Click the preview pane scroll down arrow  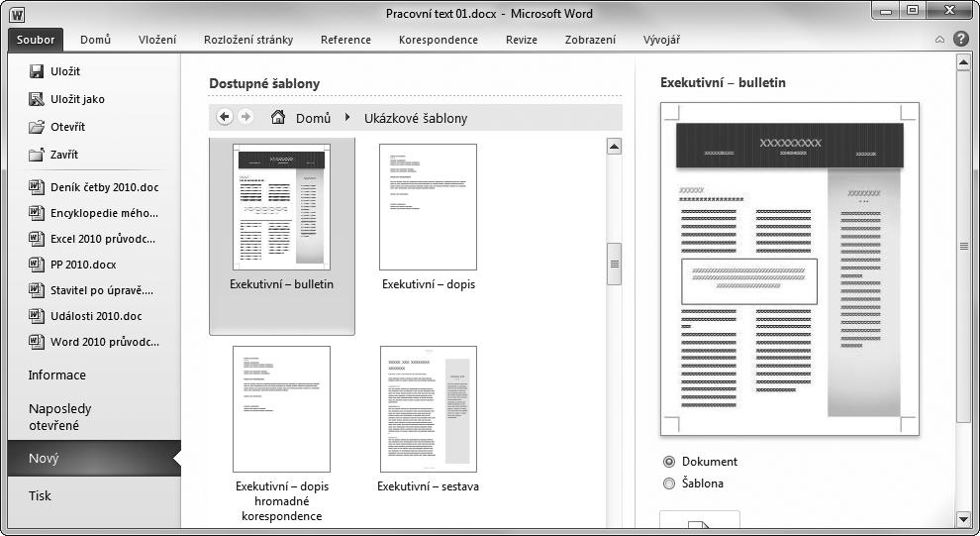point(963,519)
